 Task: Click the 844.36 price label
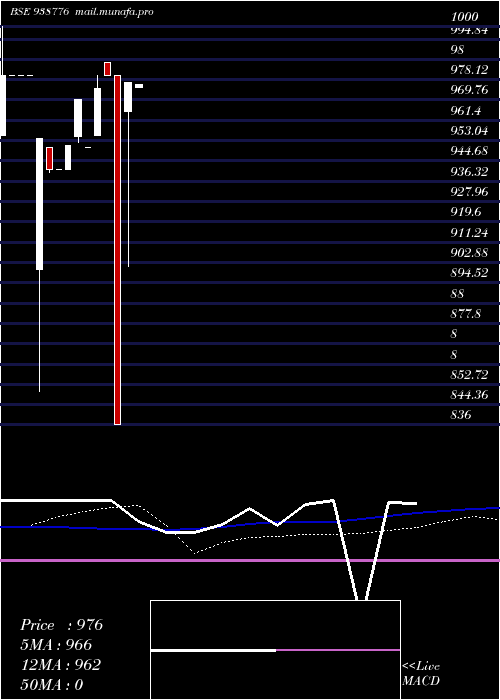pos(470,395)
